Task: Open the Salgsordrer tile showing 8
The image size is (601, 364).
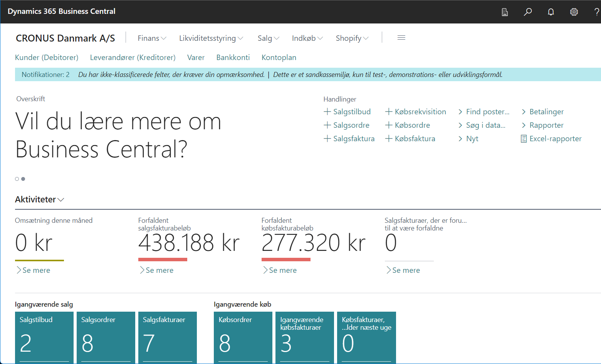Action: pos(106,337)
